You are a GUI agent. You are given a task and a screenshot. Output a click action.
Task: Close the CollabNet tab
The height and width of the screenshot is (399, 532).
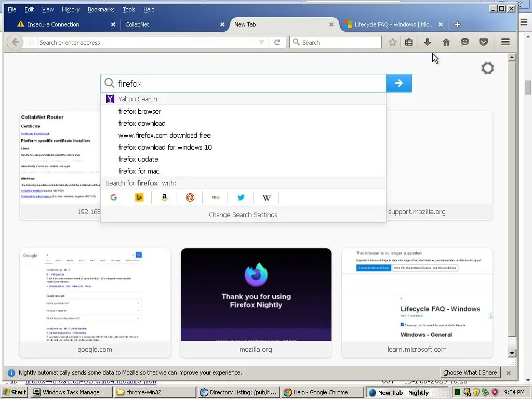222,24
